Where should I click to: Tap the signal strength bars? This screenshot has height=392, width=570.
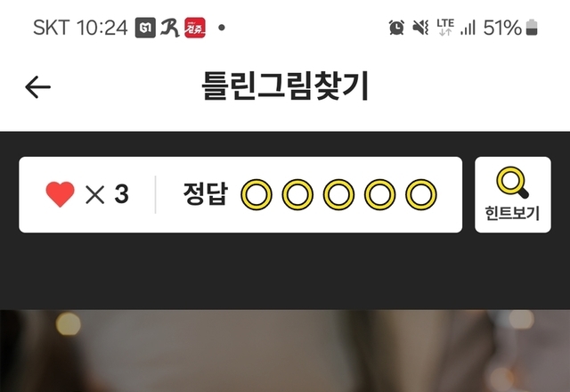468,28
